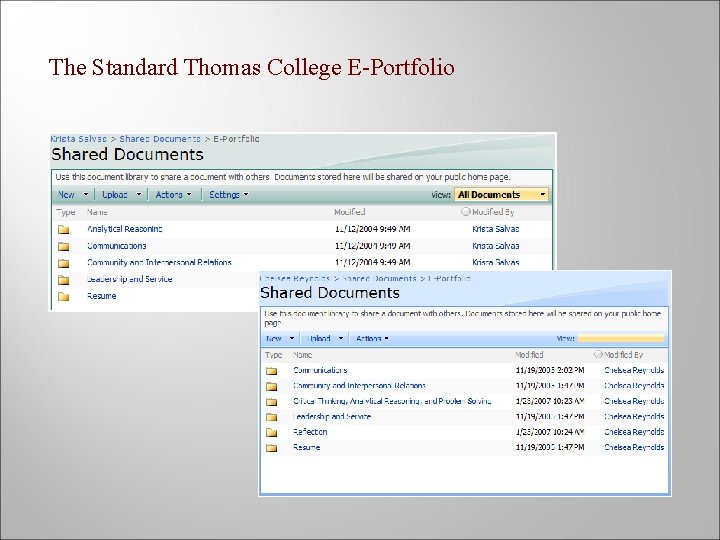Select Analytical Reasoning's 11/12/2004 9:49 AM date
This screenshot has width=720, height=540.
point(372,229)
